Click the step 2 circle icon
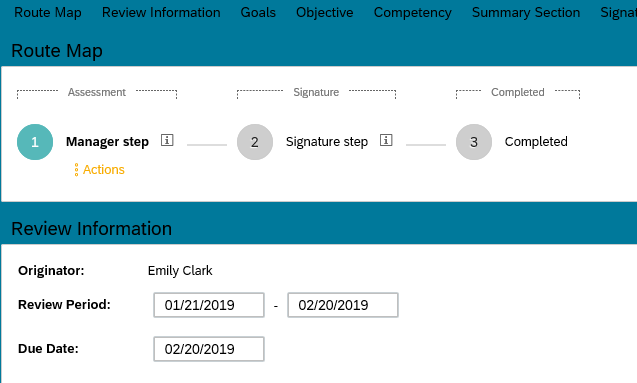 click(255, 142)
